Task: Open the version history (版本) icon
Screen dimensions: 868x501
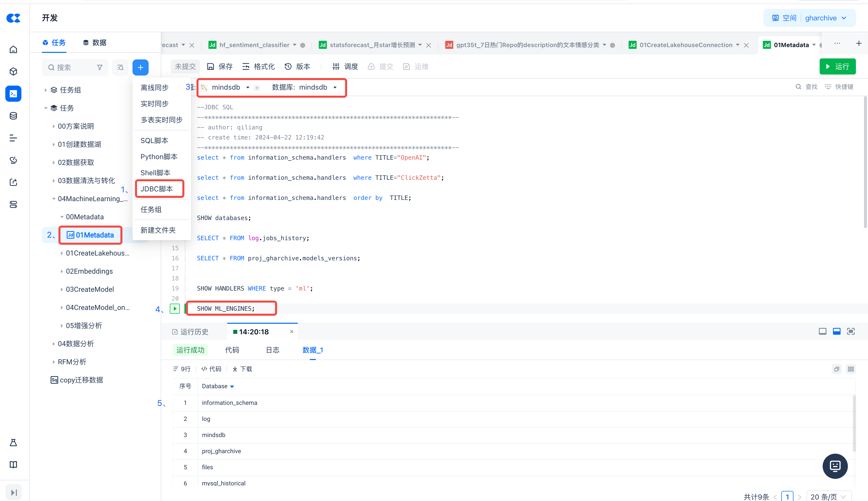Action: click(288, 66)
